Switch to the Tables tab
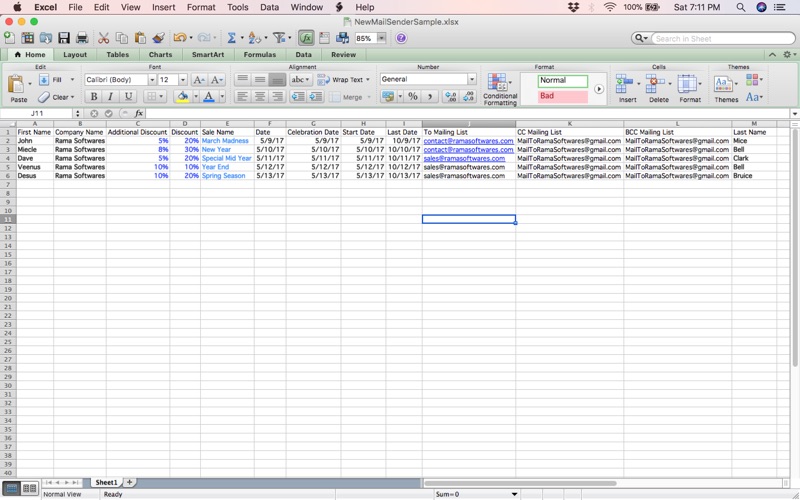This screenshot has width=800, height=500. point(118,55)
